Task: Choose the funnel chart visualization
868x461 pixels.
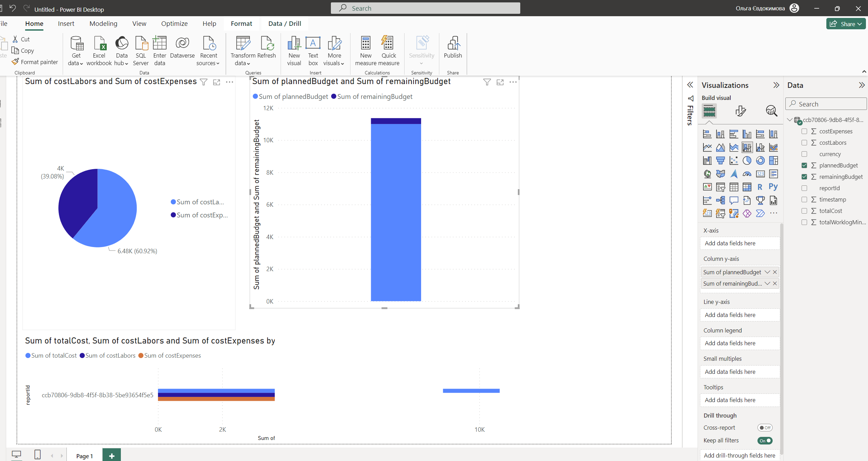Action: 721,161
